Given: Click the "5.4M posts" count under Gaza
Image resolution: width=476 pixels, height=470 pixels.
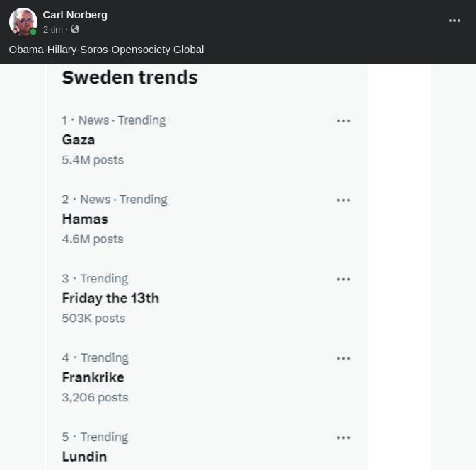Looking at the screenshot, I should (93, 160).
